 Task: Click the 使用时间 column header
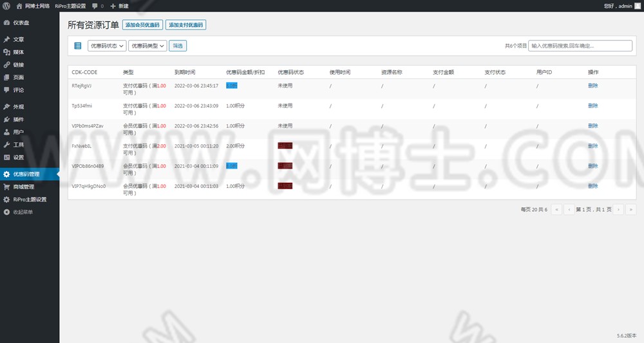click(340, 72)
